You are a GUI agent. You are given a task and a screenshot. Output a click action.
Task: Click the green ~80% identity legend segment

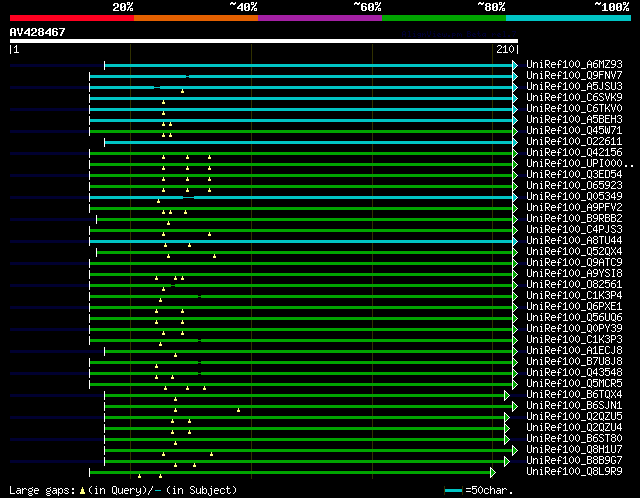click(444, 18)
